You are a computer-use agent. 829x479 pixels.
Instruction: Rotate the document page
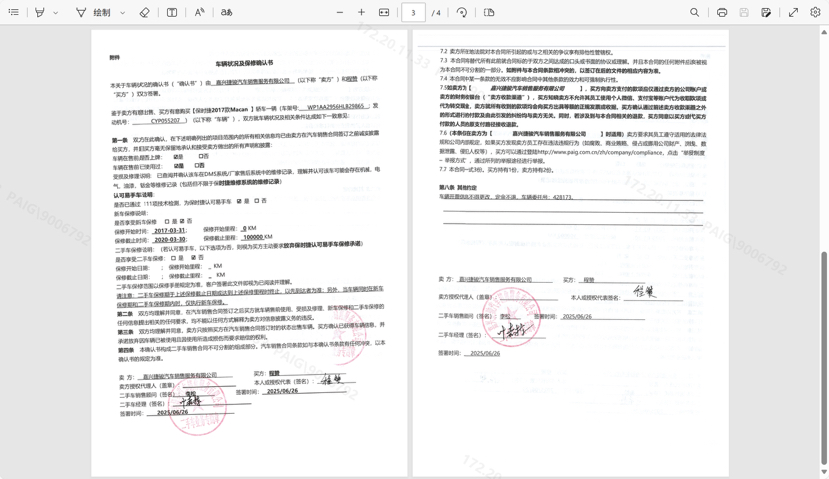pyautogui.click(x=462, y=13)
